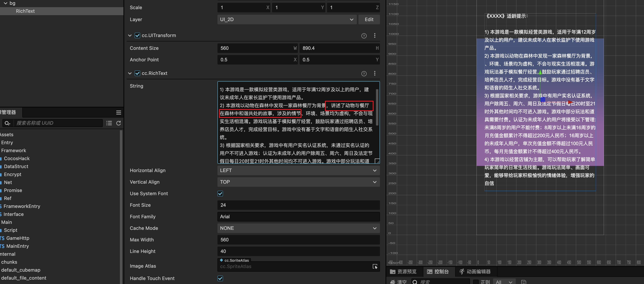Open console log file icon
The image size is (644, 284).
click(524, 282)
